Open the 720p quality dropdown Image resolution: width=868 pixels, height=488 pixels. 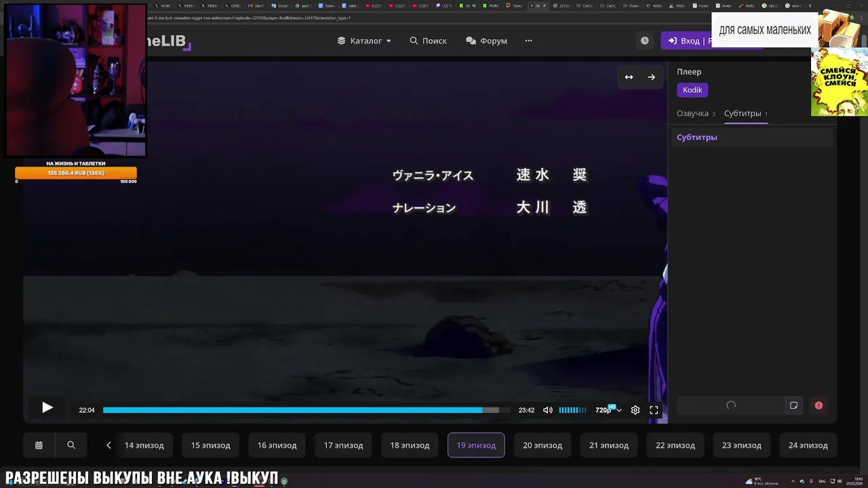point(608,410)
